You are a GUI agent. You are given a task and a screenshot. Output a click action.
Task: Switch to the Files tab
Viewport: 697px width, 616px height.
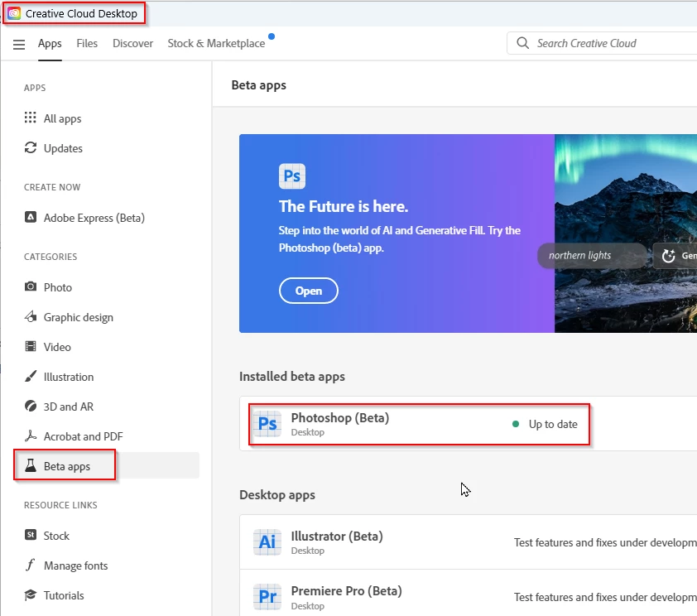(x=87, y=43)
